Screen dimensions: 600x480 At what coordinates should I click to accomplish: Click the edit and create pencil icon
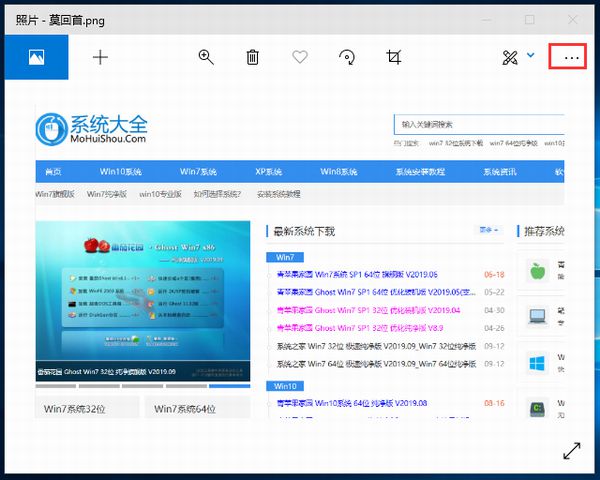(x=510, y=58)
